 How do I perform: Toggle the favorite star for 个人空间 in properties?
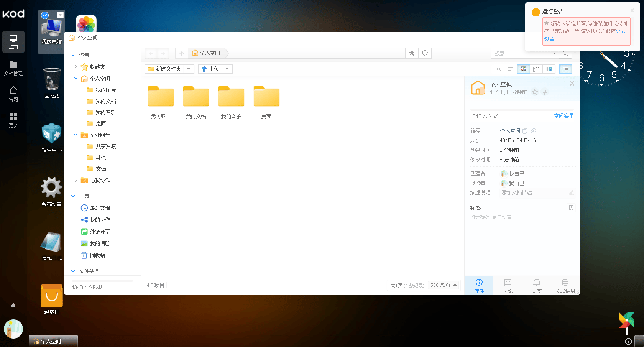[x=535, y=92]
